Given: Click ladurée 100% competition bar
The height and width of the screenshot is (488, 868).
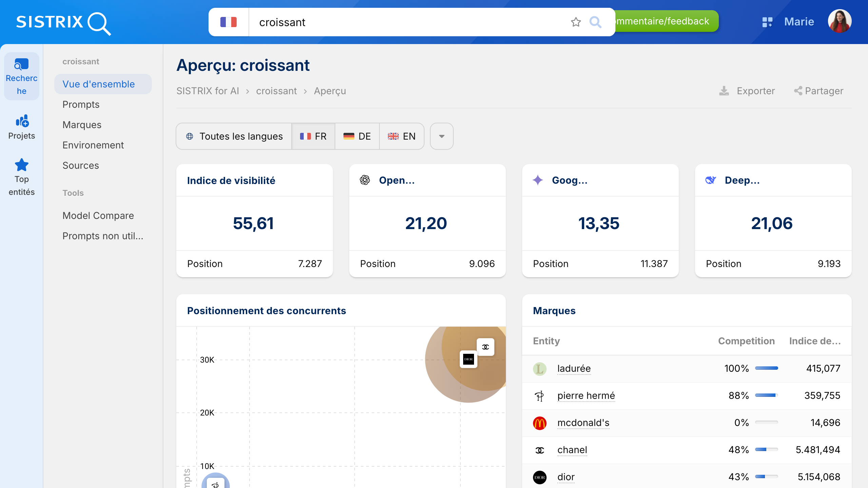Looking at the screenshot, I should 767,368.
